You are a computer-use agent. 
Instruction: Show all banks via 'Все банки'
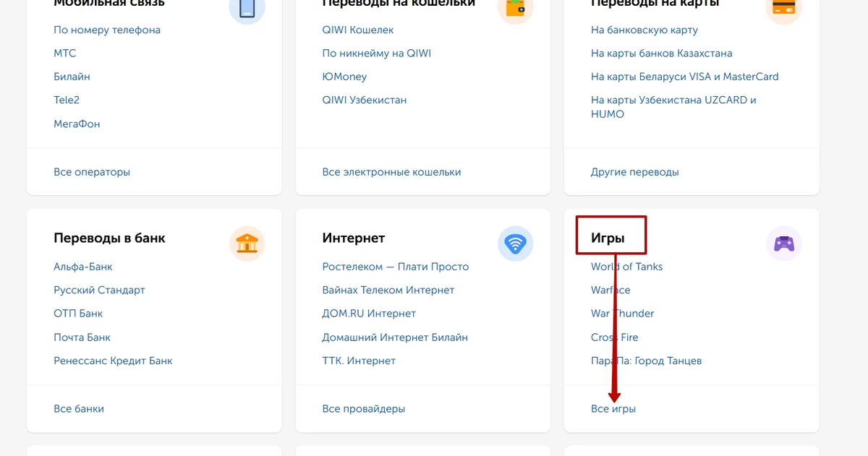[x=79, y=409]
